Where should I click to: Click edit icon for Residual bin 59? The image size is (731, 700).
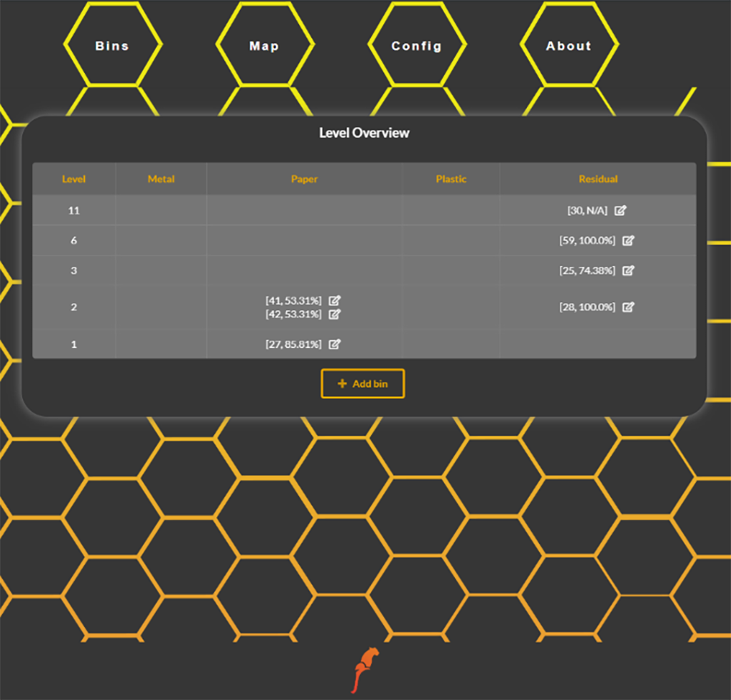tap(628, 241)
